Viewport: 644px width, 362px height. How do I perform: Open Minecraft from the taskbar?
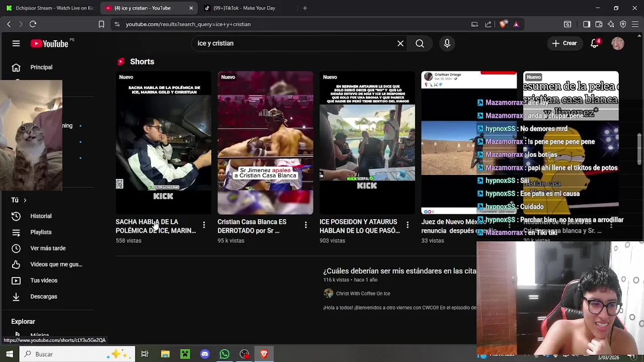(185, 354)
